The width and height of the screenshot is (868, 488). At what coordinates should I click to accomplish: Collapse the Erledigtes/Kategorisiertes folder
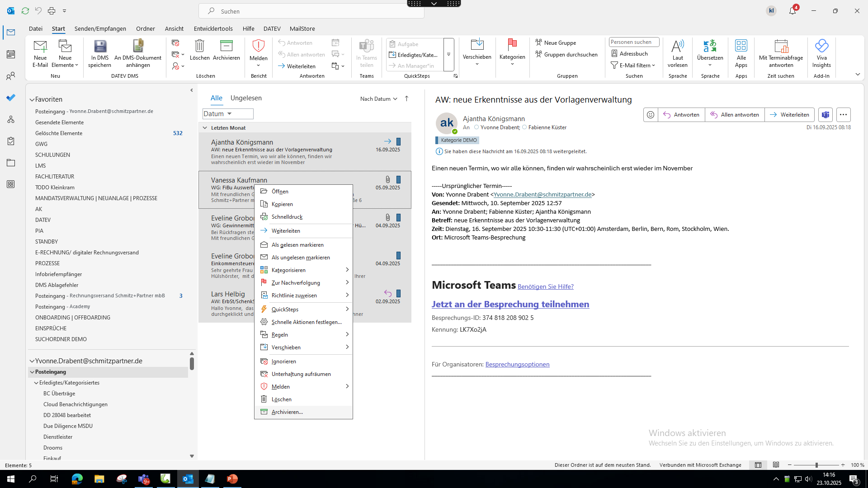[36, 383]
